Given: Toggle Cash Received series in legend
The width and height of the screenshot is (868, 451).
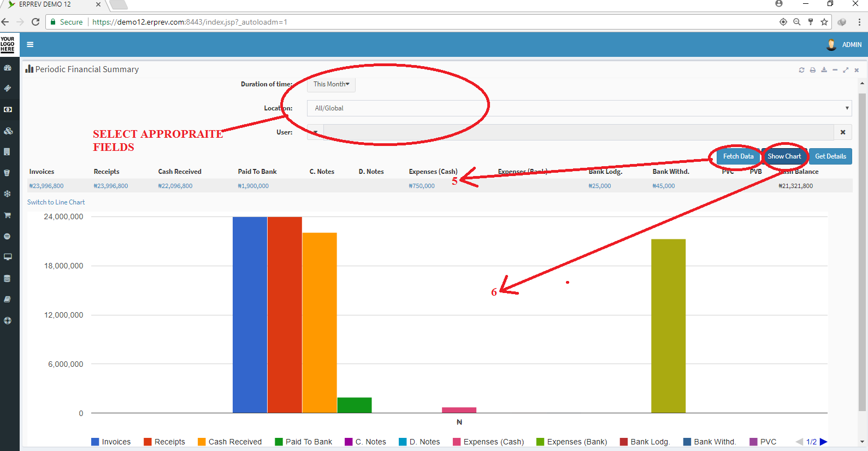Looking at the screenshot, I should coord(230,442).
